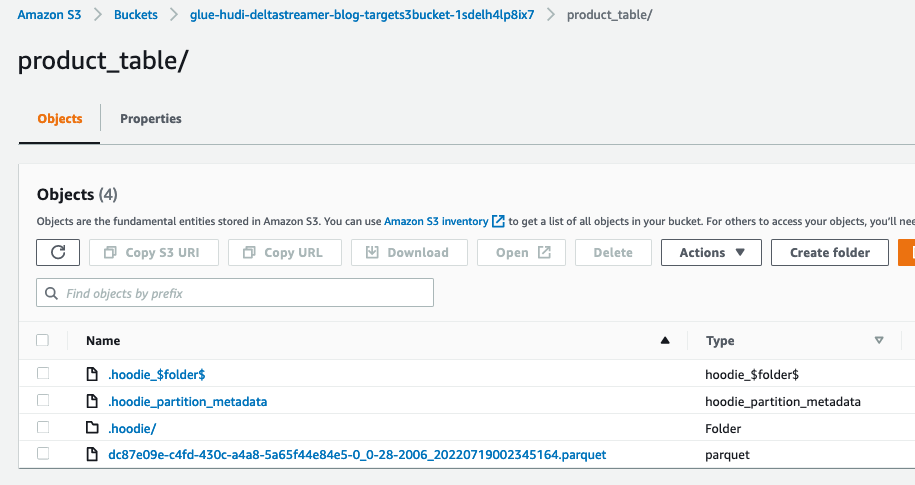This screenshot has width=915, height=485.
Task: Sort by Name using ascending arrow
Action: click(x=665, y=341)
